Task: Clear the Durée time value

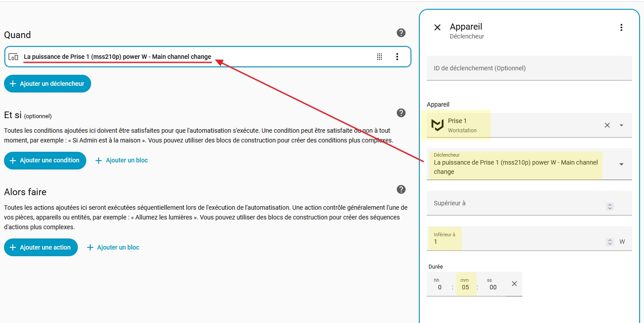Action: 514,284
